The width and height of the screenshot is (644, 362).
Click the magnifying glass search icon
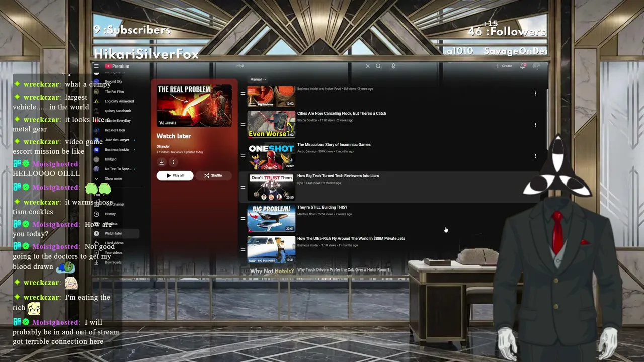click(378, 66)
